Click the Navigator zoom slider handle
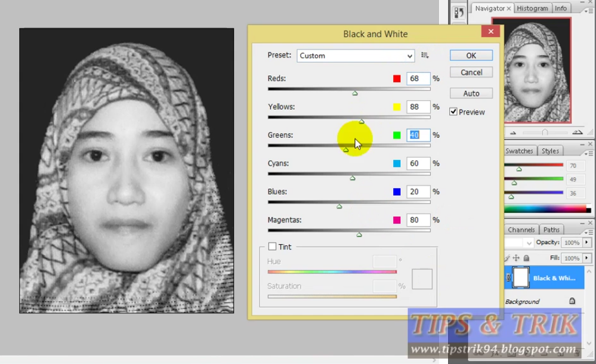This screenshot has height=364, width=596. pos(545,132)
